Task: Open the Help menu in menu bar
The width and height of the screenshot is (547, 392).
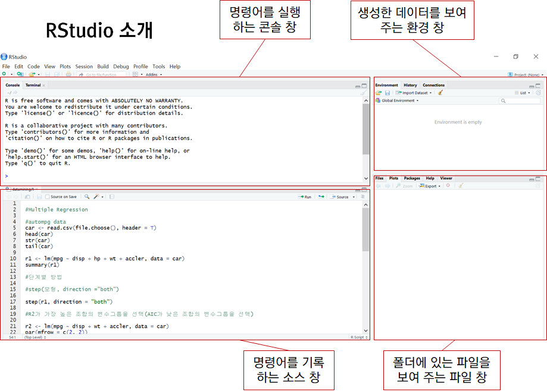Action: [175, 66]
